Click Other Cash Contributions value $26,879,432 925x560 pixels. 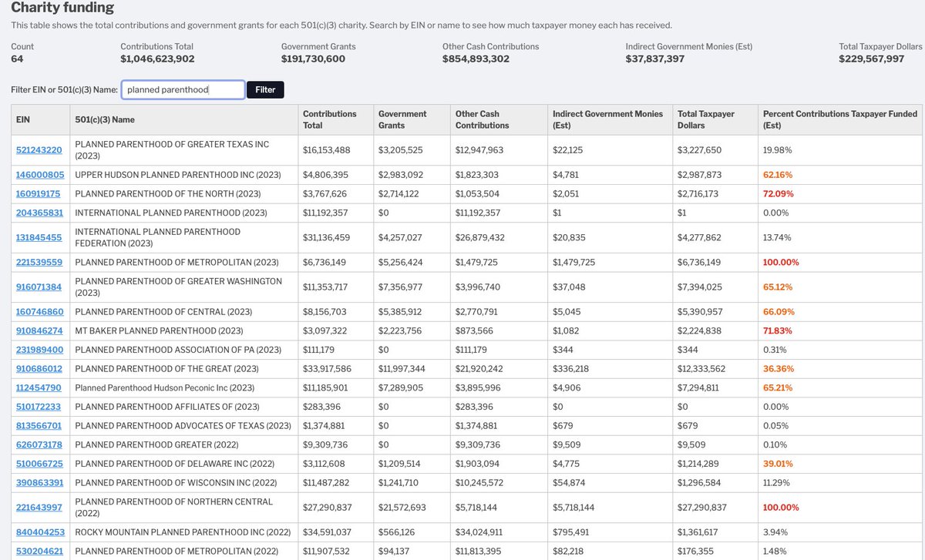click(x=479, y=237)
